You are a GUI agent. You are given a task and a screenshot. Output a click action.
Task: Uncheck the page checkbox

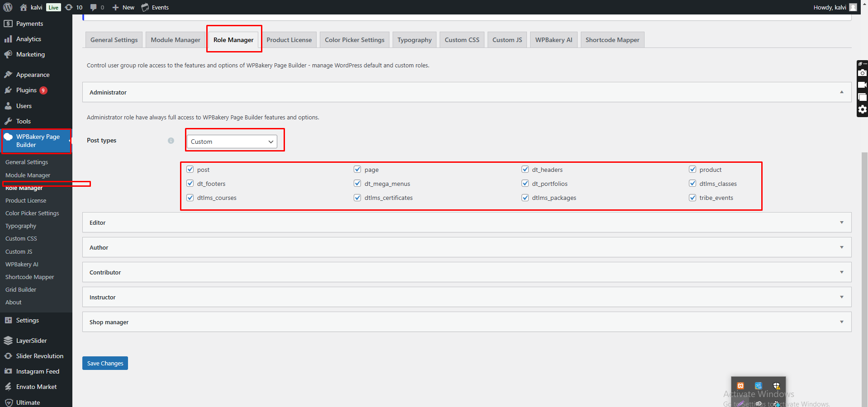point(357,169)
